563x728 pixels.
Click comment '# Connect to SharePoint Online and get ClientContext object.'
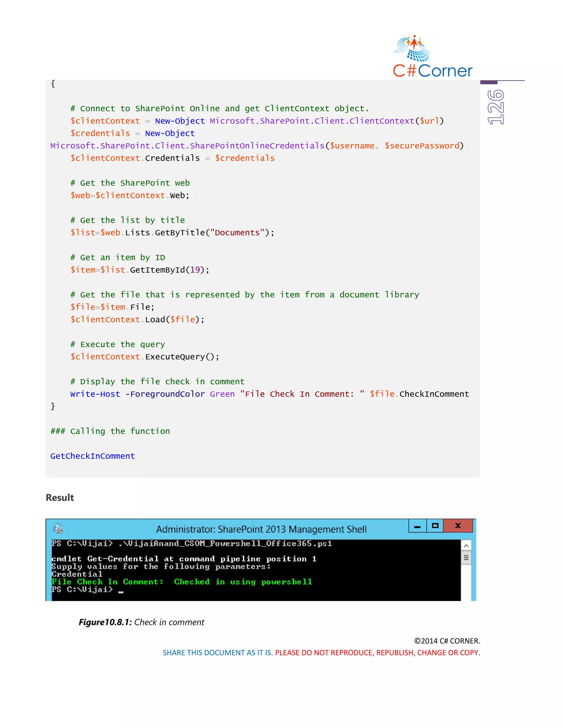[x=219, y=109]
